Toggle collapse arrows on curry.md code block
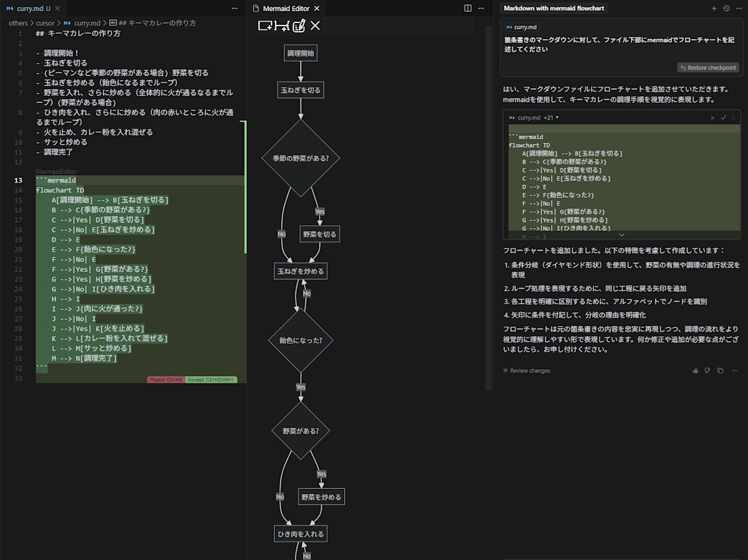 click(734, 117)
